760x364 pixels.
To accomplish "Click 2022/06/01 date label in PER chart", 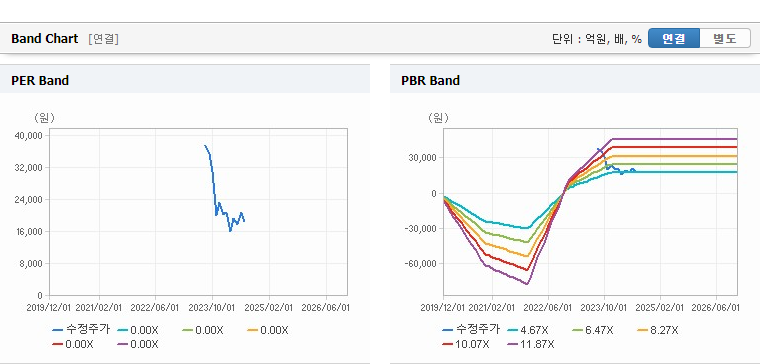I will 155,307.
